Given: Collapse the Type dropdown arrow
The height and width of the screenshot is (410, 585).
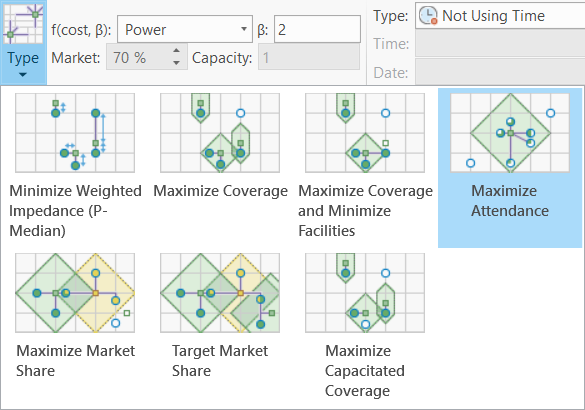Looking at the screenshot, I should [x=23, y=75].
